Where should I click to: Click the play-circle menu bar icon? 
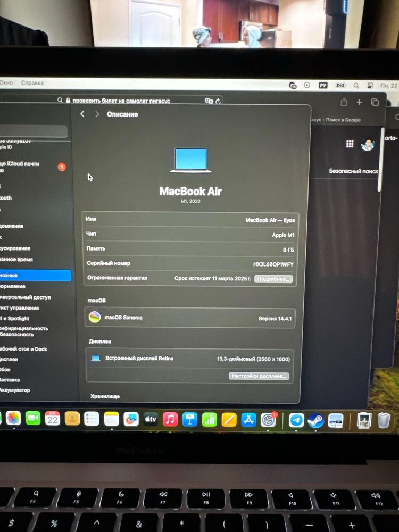pyautogui.click(x=307, y=85)
